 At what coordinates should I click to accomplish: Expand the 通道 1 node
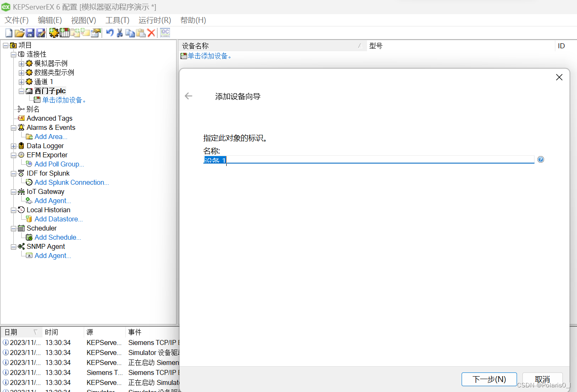point(21,82)
